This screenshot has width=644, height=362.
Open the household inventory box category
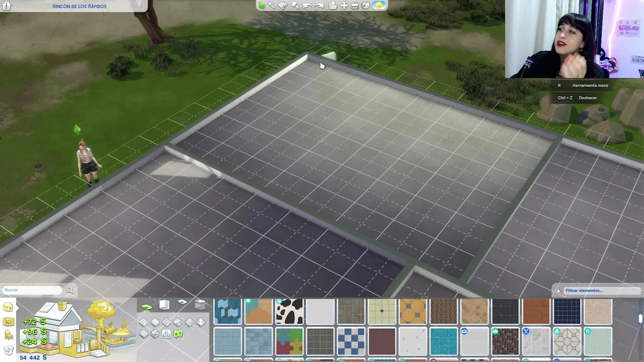(x=8, y=350)
